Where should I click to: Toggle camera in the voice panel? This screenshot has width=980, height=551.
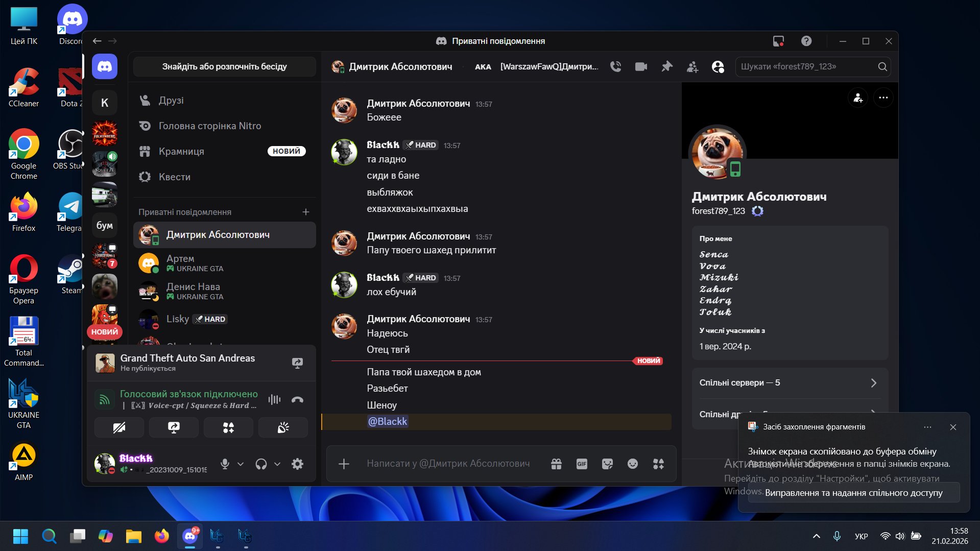click(x=119, y=427)
